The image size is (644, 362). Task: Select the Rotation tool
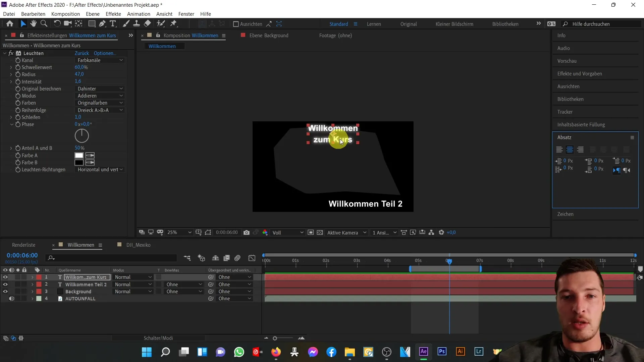tap(57, 24)
